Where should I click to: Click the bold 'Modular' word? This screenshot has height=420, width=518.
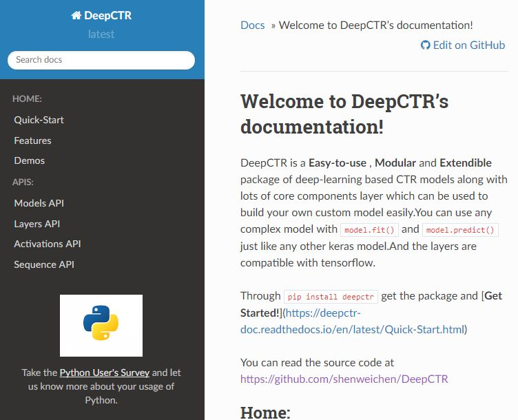pos(395,163)
